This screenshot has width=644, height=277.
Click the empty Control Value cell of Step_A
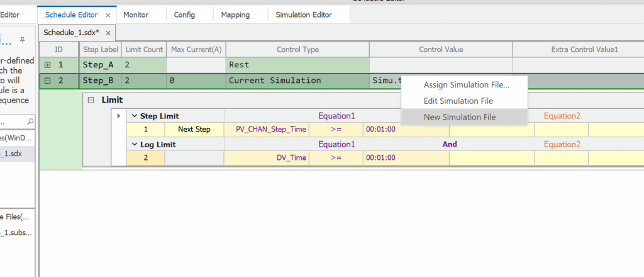click(x=441, y=65)
